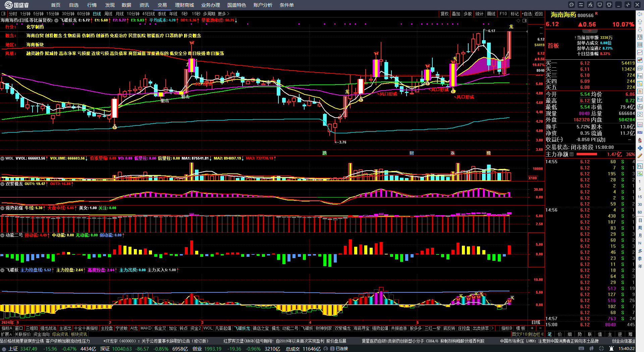Screen dimensions: 644x352
Task: Switch to the 价 tab in quote panel
Action: pos(559,334)
